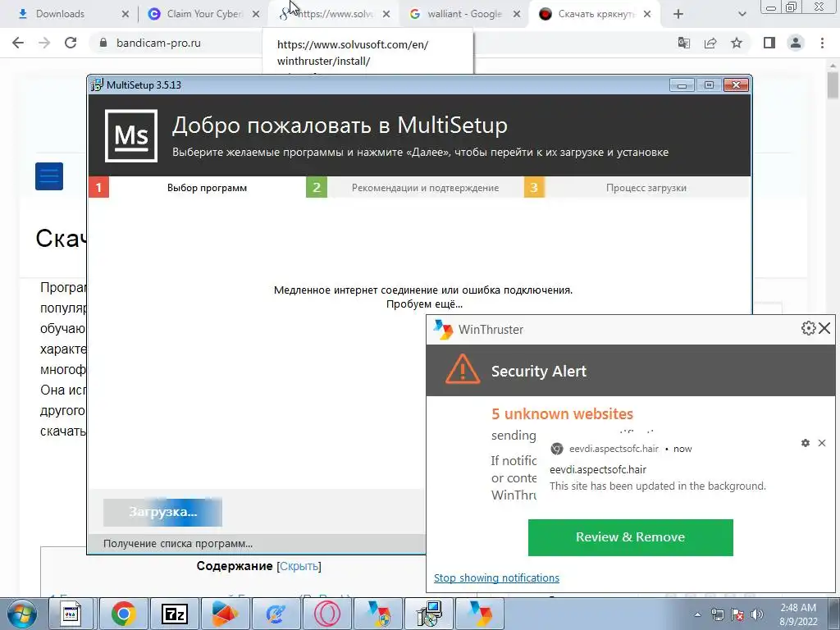Click the site lock icon
Screen dimensions: 840x630
pos(103,43)
